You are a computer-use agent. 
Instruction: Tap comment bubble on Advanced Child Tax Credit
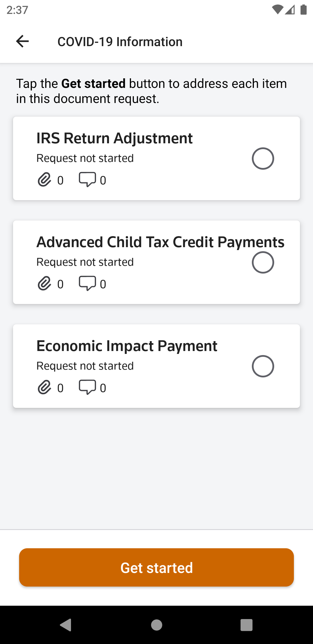87,283
